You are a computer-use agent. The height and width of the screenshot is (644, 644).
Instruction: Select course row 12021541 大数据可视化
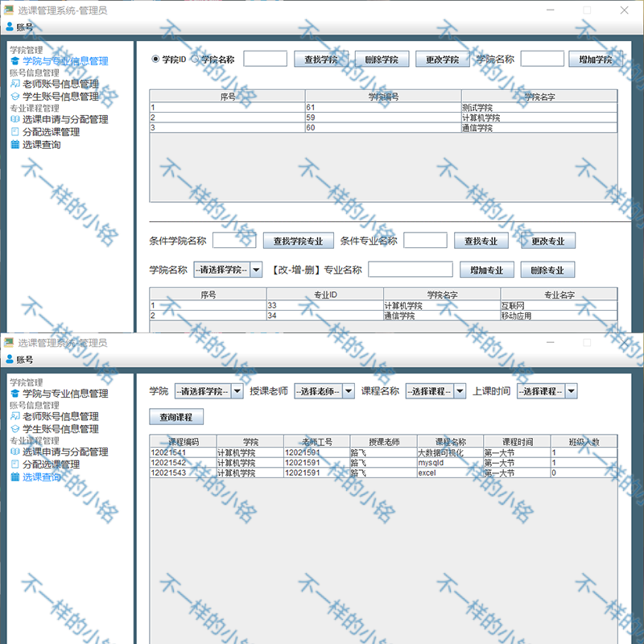383,452
